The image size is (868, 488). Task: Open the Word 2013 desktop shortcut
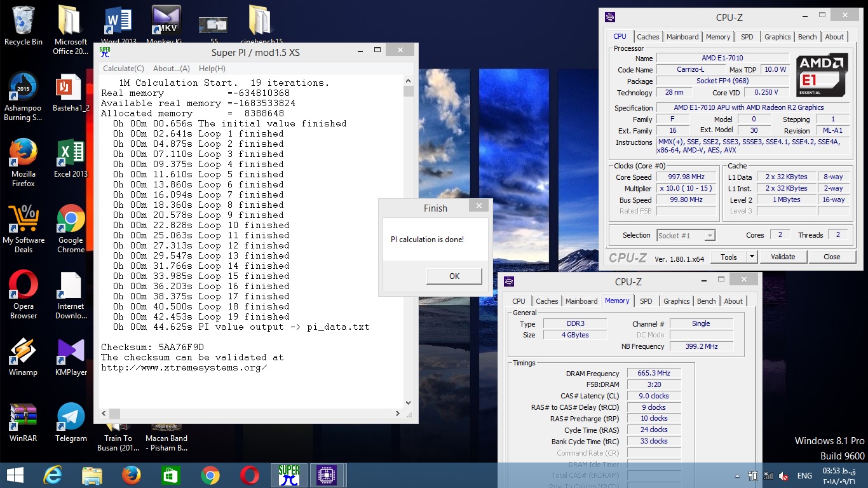(x=118, y=25)
